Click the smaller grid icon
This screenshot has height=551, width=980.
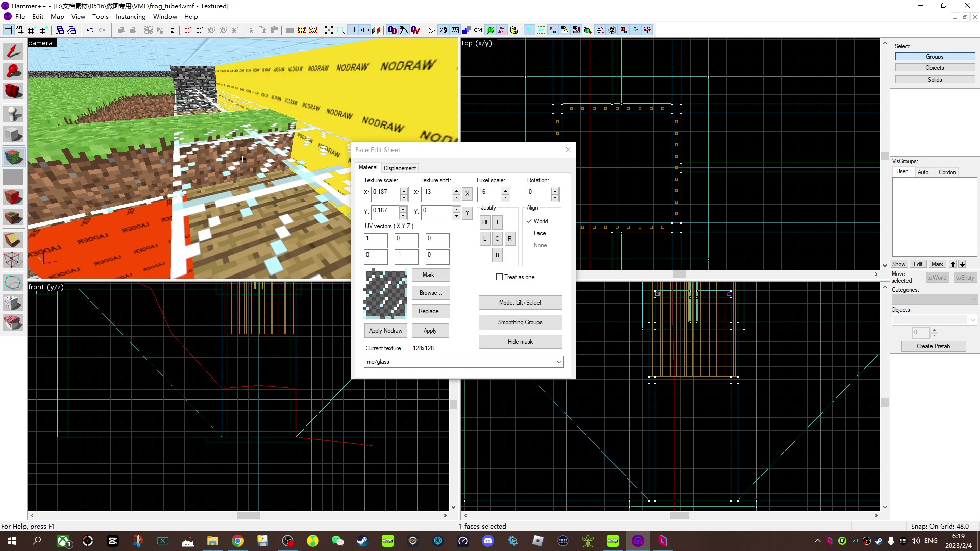32,30
